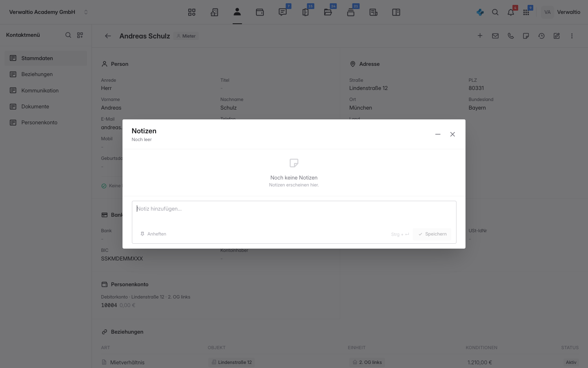The width and height of the screenshot is (588, 368).
Task: Open the wallet icon in top navigation
Action: tap(260, 12)
